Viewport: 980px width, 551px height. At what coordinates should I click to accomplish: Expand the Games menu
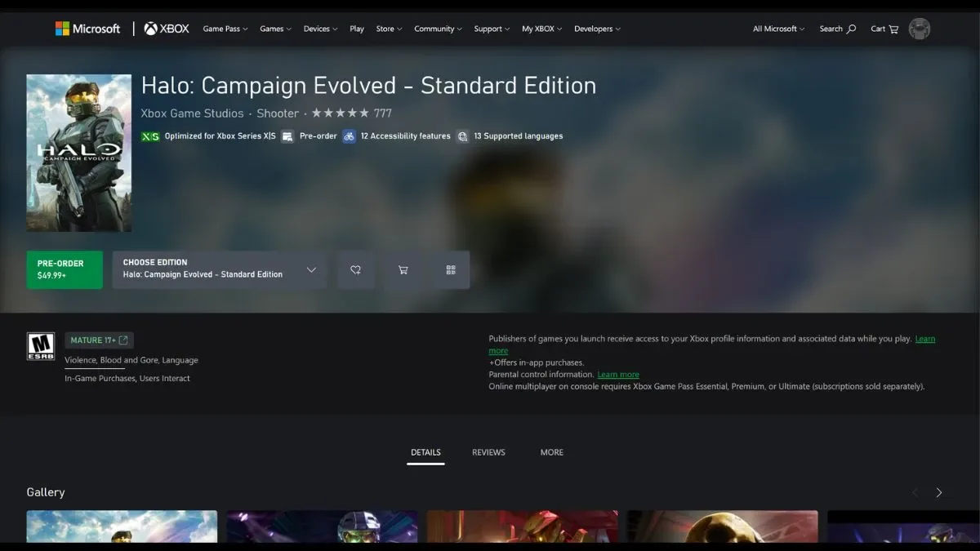[275, 29]
